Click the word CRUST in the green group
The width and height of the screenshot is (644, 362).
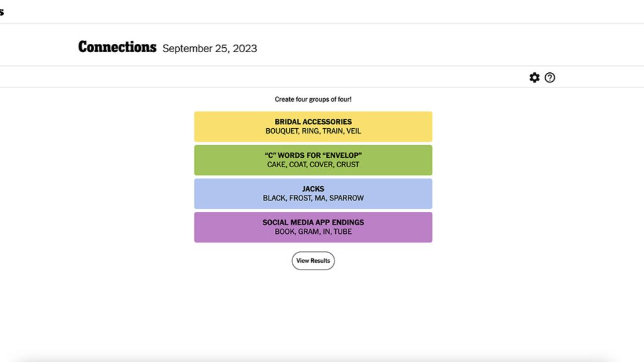(x=348, y=165)
